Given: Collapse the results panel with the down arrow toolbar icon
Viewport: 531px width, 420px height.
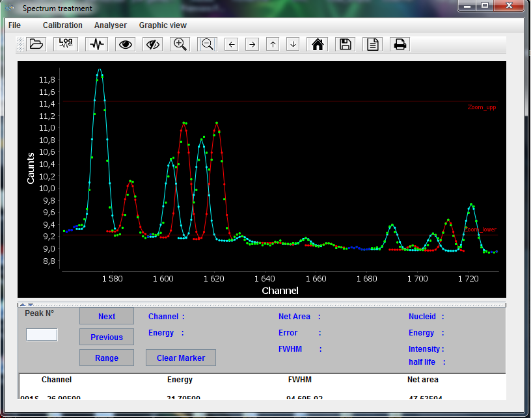Looking at the screenshot, I should tap(293, 44).
